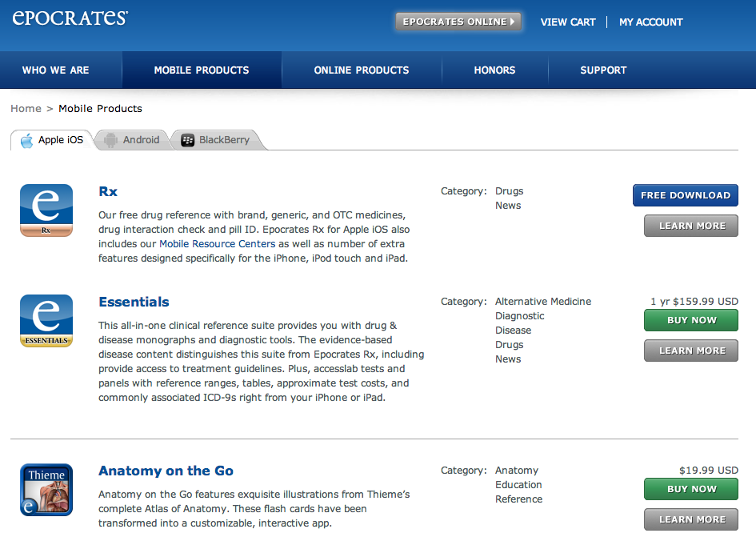Viewport: 756px width, 549px height.
Task: Click the Drugs category for Rx
Action: (509, 191)
